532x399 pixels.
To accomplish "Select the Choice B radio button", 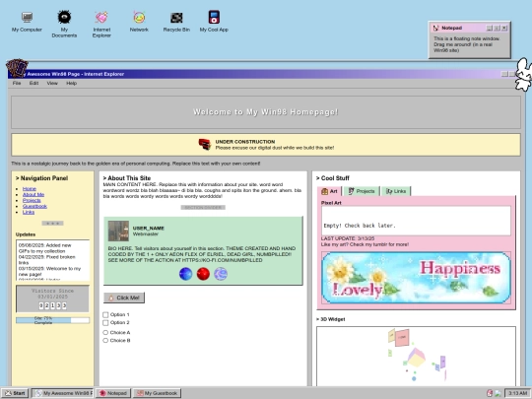I will (x=105, y=340).
